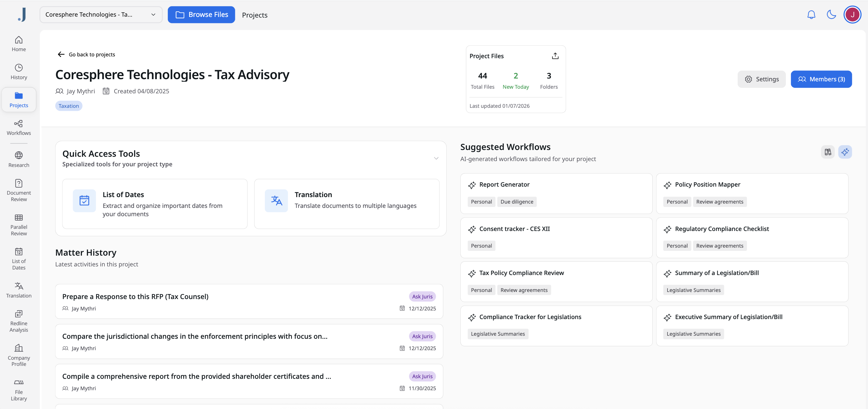Click Go back to projects link
This screenshot has width=868, height=409.
tap(86, 55)
